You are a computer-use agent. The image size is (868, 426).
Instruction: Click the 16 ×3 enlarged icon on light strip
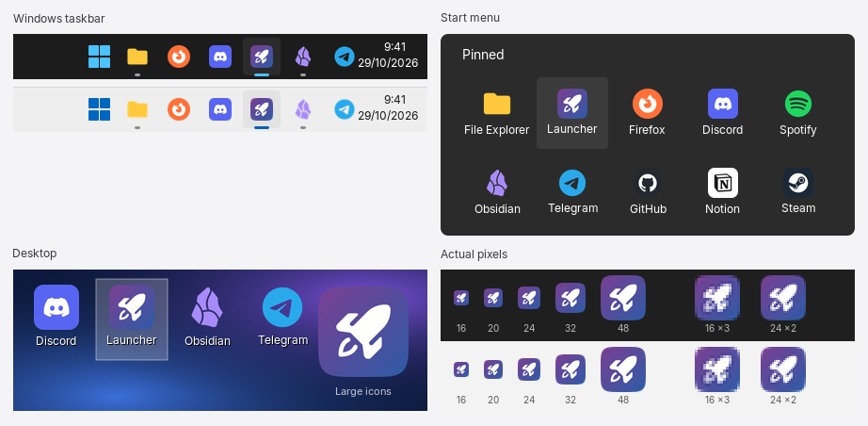pyautogui.click(x=717, y=369)
